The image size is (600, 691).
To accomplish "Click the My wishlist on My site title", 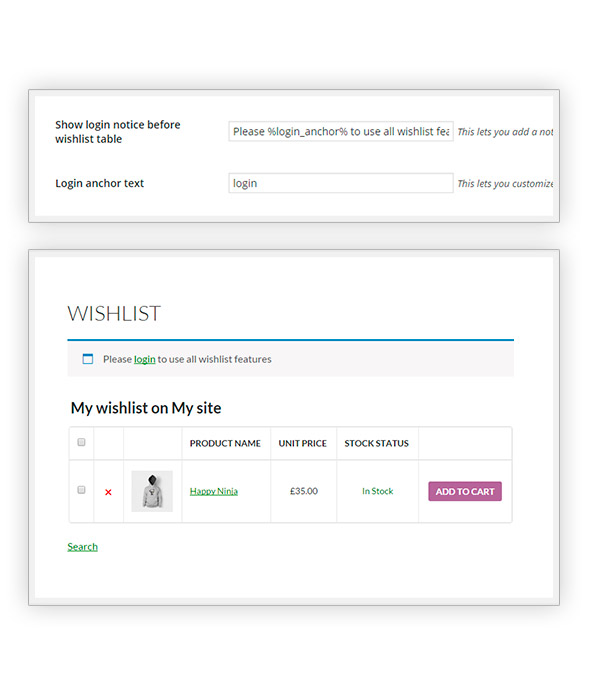I will [x=146, y=408].
